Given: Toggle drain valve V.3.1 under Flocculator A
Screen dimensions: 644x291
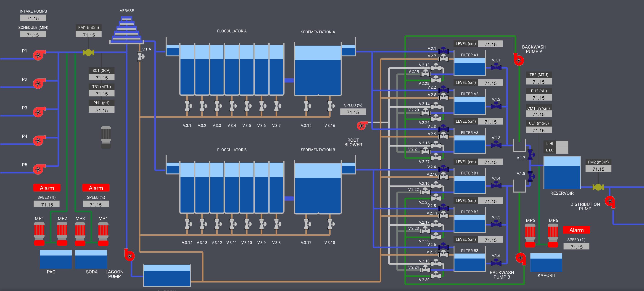Looking at the screenshot, I should point(187,106).
